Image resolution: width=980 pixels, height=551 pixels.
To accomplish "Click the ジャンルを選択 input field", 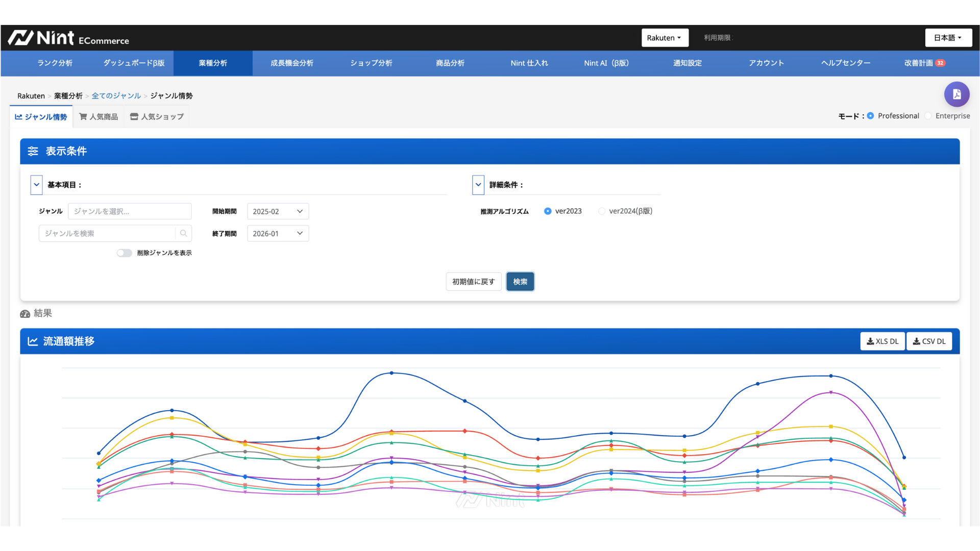I will click(x=129, y=211).
